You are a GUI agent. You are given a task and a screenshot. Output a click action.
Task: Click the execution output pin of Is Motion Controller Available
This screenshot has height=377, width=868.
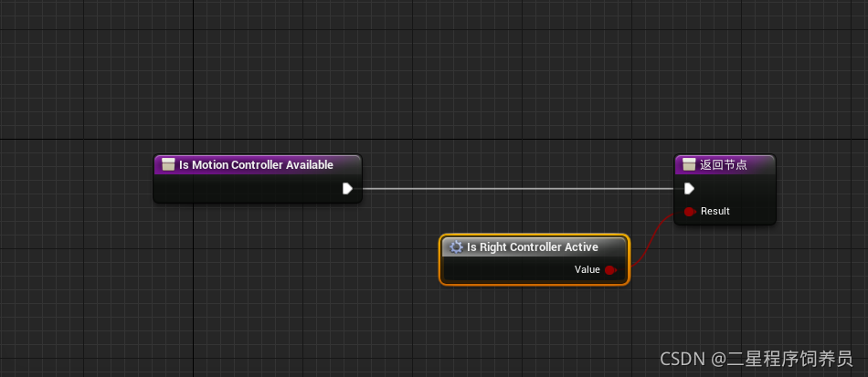[x=347, y=188]
